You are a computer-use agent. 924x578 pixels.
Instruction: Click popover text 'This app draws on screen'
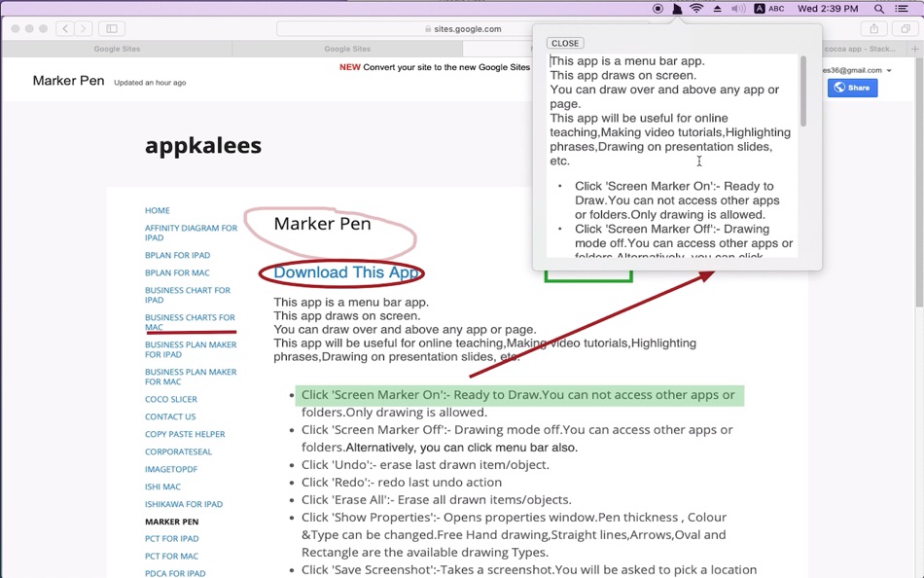point(622,76)
